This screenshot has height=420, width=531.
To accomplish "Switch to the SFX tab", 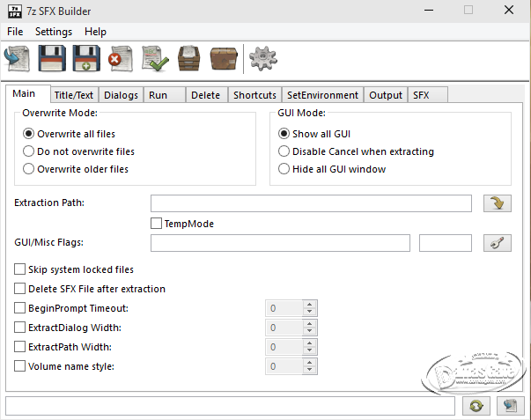I will (428, 95).
